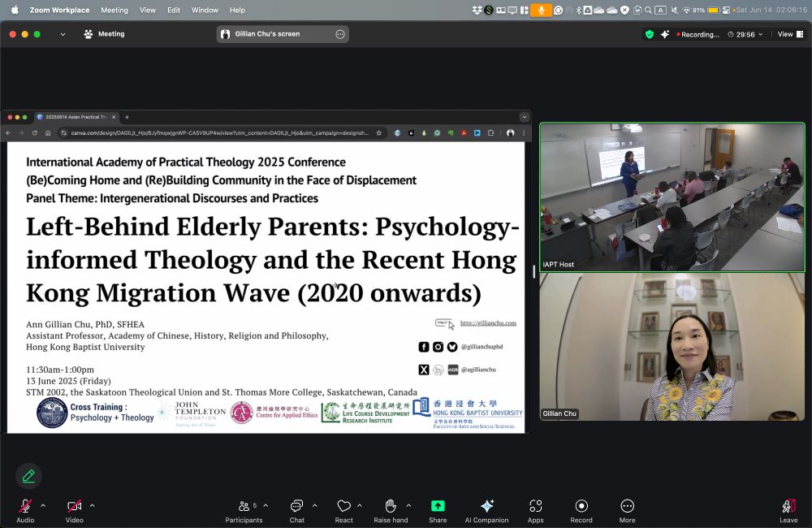Image resolution: width=812 pixels, height=528 pixels.
Task: Click the Gillian Chu's screen label
Action: point(267,34)
